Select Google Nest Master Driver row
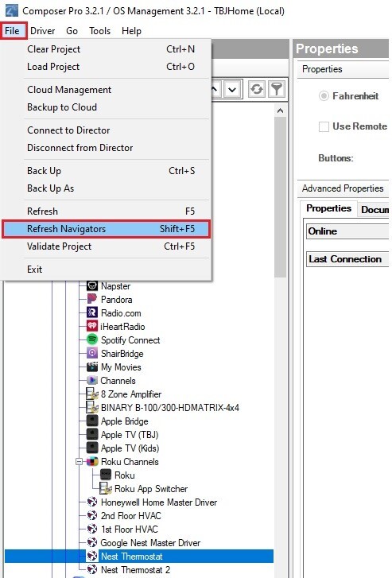392x578 pixels. pos(150,542)
